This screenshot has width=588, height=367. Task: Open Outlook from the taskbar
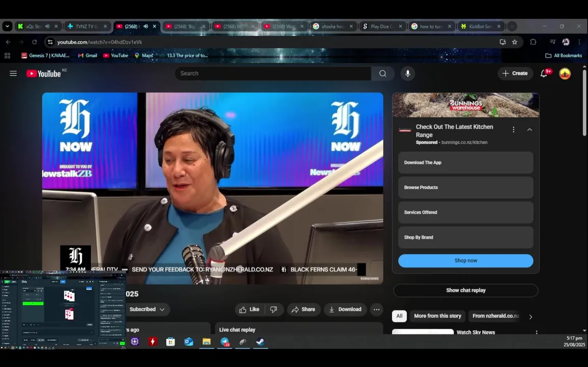tap(189, 342)
